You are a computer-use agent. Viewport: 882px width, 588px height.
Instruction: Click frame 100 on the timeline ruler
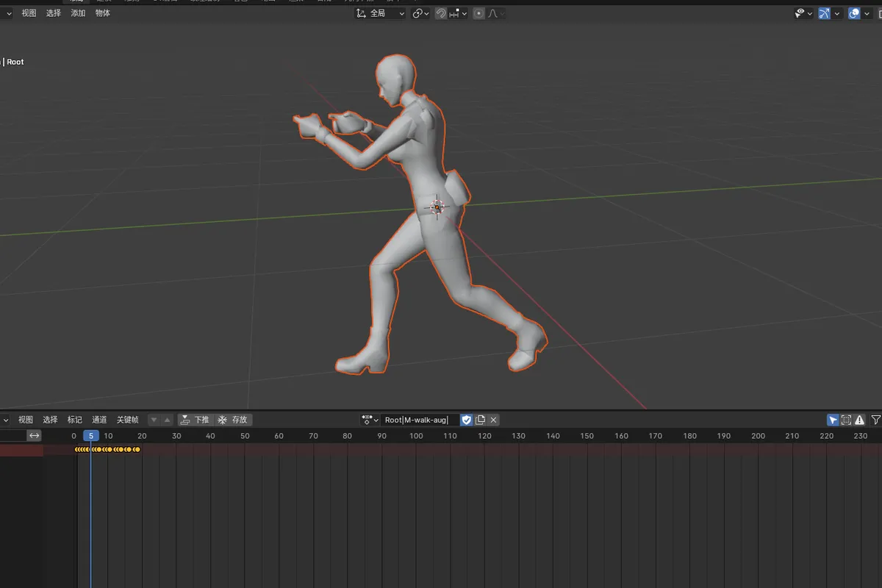coord(416,436)
